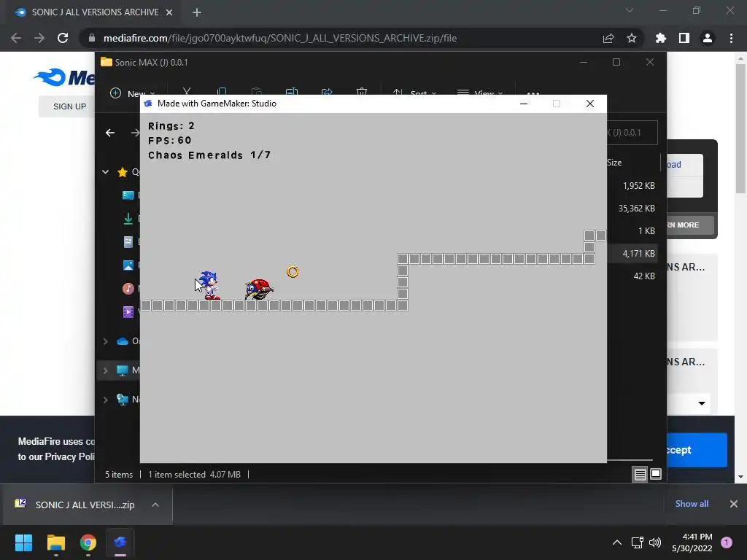This screenshot has width=747, height=560.
Task: Click the red Motobug enemy sprite
Action: [x=259, y=289]
